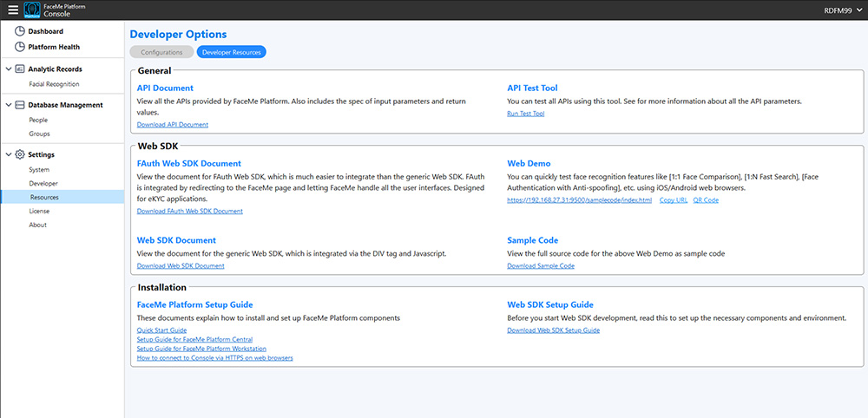Switch to the Configurations tab
Screen dimensions: 868x418
click(x=161, y=52)
